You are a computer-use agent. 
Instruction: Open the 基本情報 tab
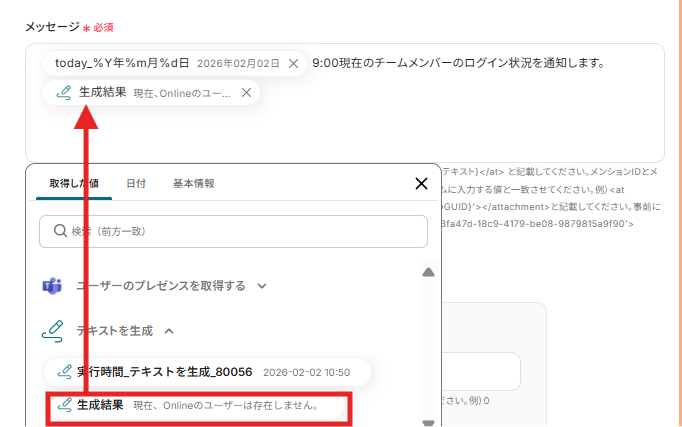[194, 183]
